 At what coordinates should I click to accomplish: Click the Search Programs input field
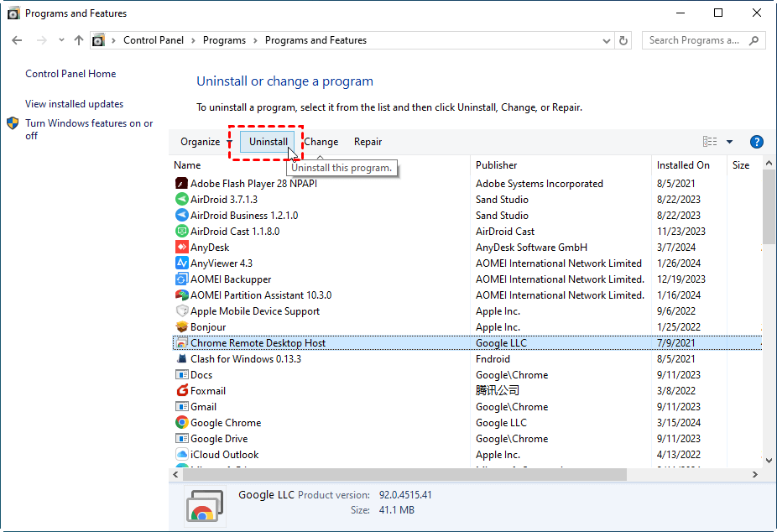pyautogui.click(x=695, y=40)
